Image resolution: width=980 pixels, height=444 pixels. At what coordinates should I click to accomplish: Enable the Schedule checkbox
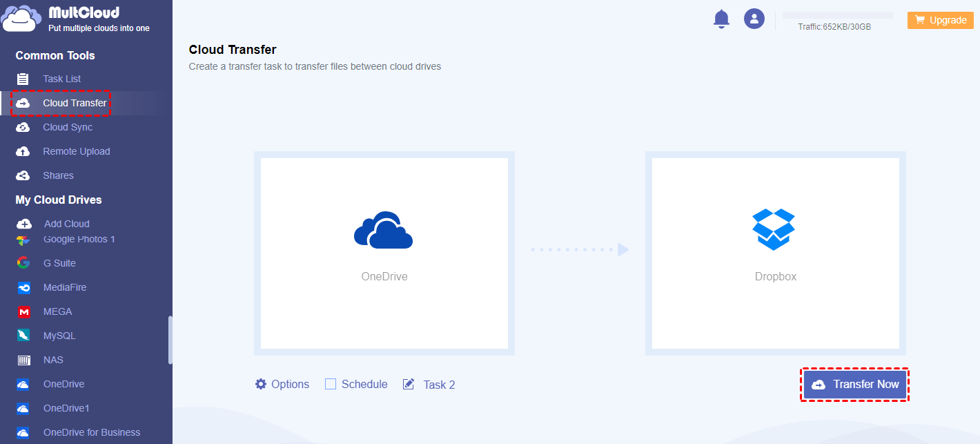click(x=331, y=384)
